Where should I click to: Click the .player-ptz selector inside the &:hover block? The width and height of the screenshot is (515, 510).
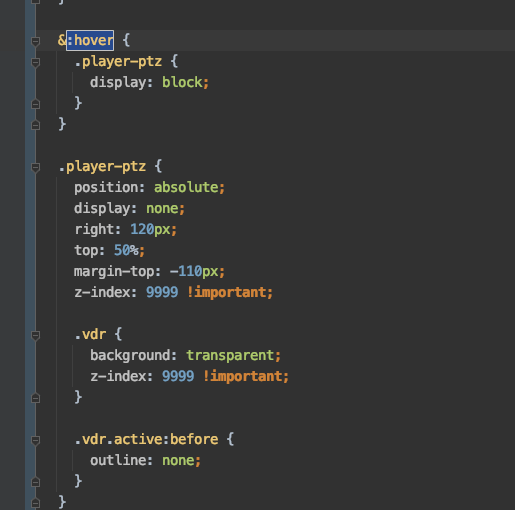point(118,62)
